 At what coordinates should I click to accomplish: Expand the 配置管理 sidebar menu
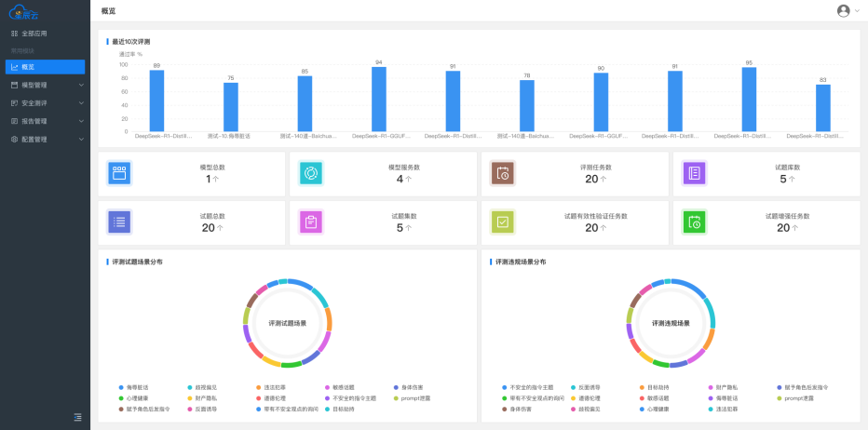coord(45,140)
